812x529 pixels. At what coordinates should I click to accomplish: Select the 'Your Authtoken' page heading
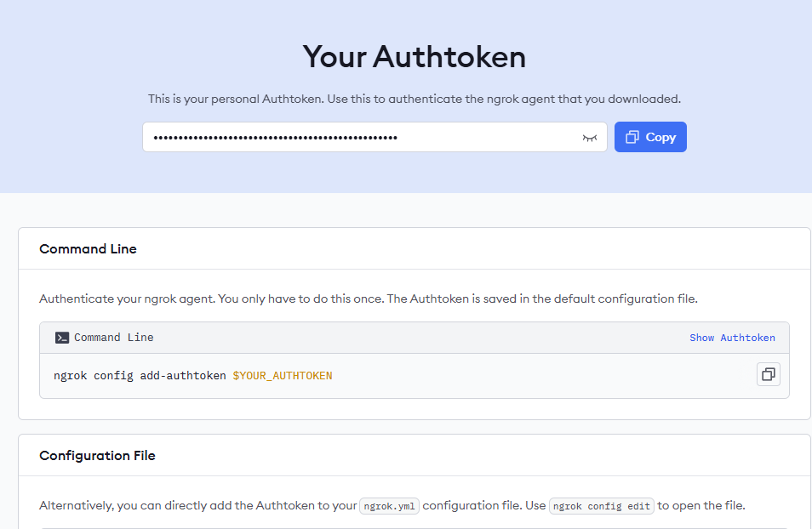coord(415,57)
